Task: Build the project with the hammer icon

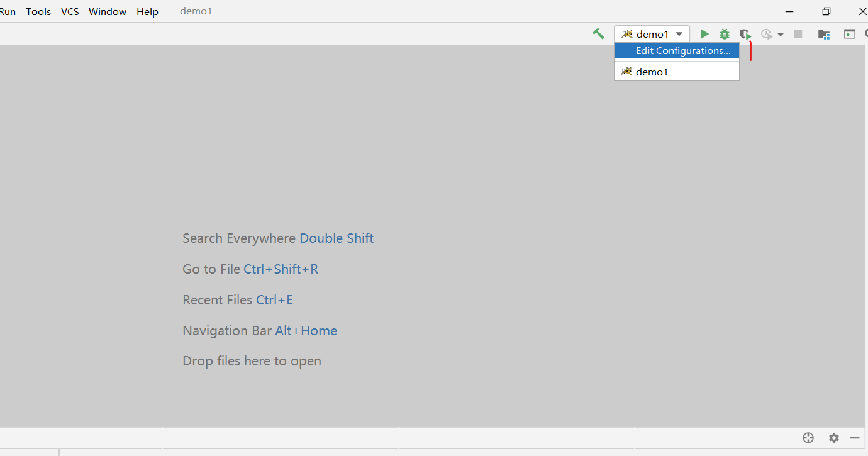Action: 598,33
